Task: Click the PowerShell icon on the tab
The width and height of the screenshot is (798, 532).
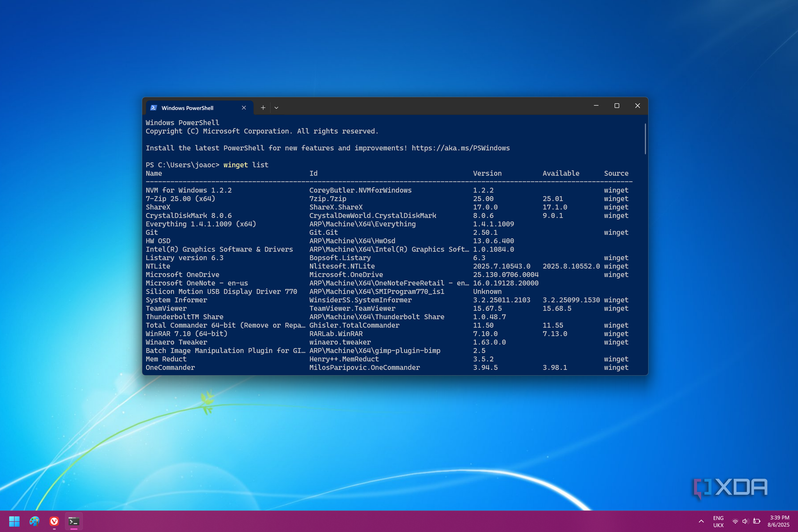Action: point(154,107)
